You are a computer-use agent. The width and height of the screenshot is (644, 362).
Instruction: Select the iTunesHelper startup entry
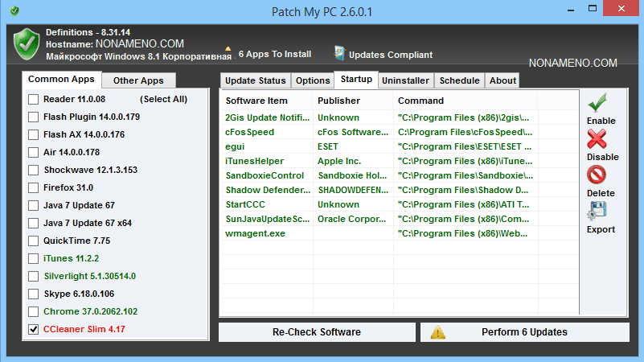tap(255, 161)
